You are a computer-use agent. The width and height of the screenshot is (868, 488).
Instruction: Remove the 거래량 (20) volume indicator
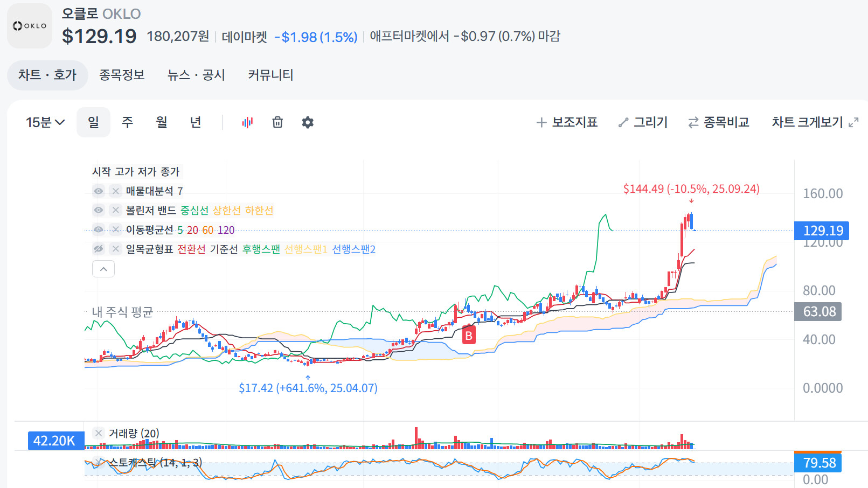[98, 433]
